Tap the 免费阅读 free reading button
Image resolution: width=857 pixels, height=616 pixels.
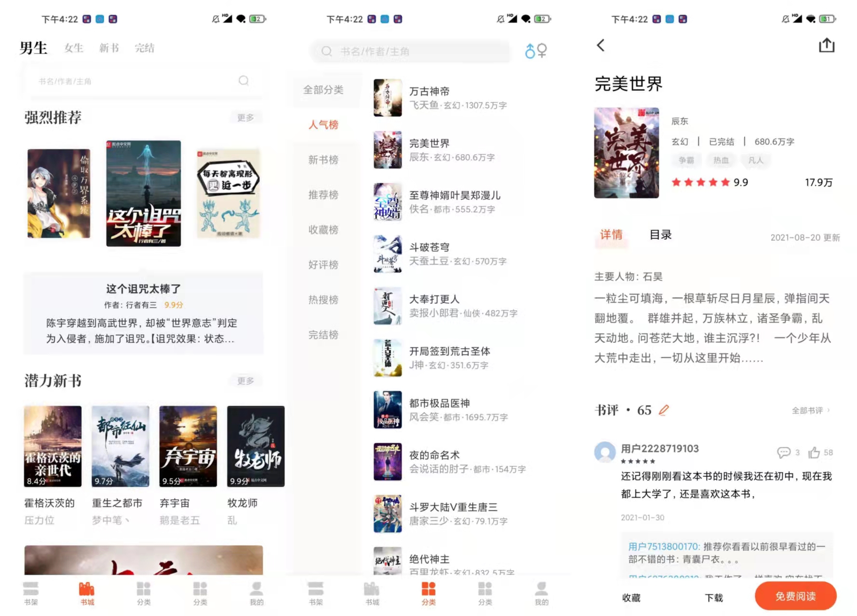(x=795, y=596)
